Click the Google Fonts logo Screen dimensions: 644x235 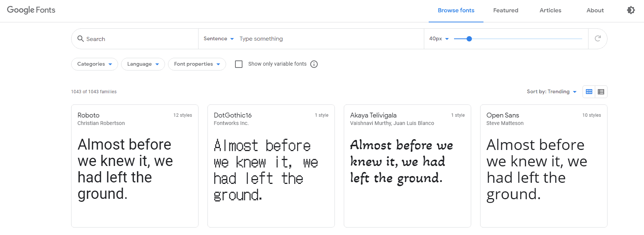coord(31,10)
